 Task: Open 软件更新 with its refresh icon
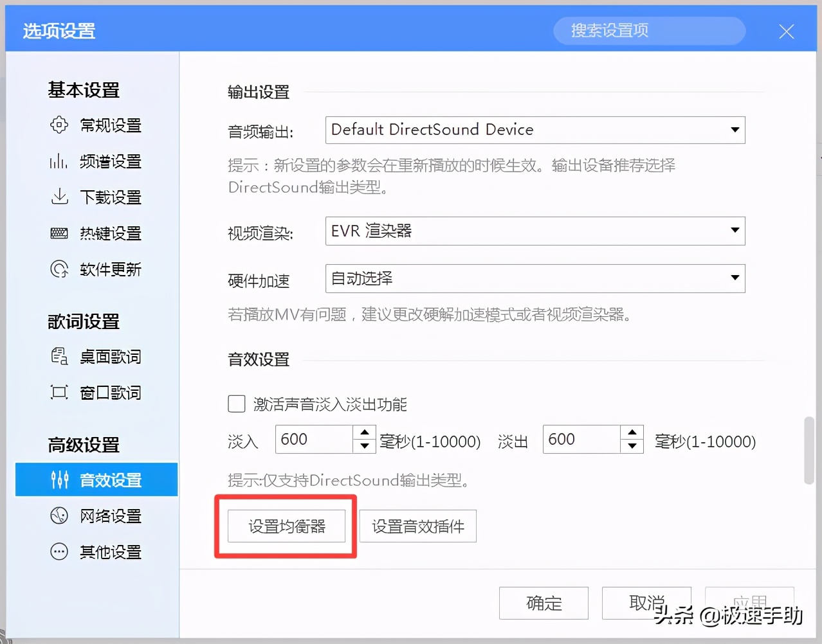pos(59,269)
